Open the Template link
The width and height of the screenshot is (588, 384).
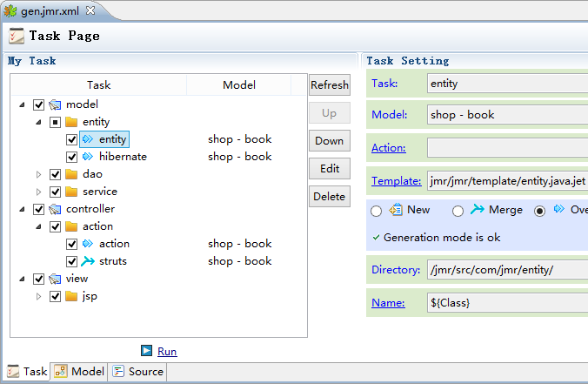point(397,181)
